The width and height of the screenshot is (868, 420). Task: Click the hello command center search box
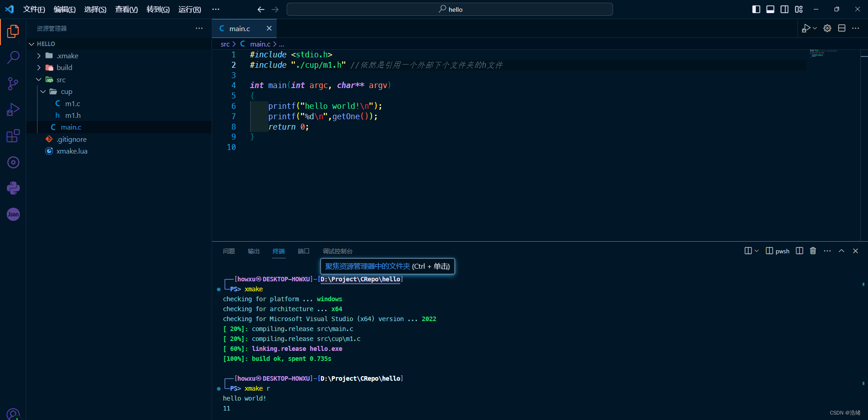[450, 9]
